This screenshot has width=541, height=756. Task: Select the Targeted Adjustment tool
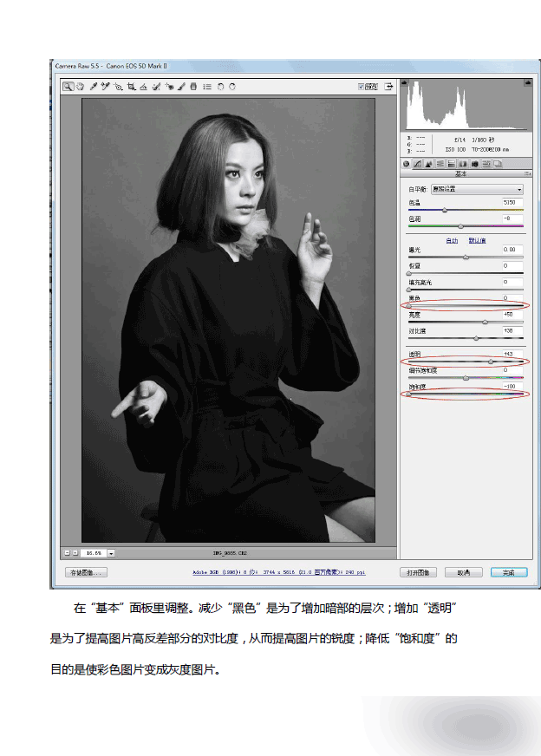click(118, 87)
